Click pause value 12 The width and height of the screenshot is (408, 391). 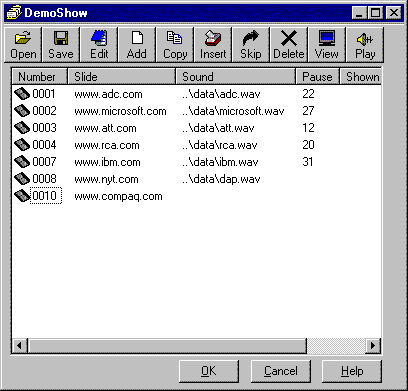click(308, 128)
